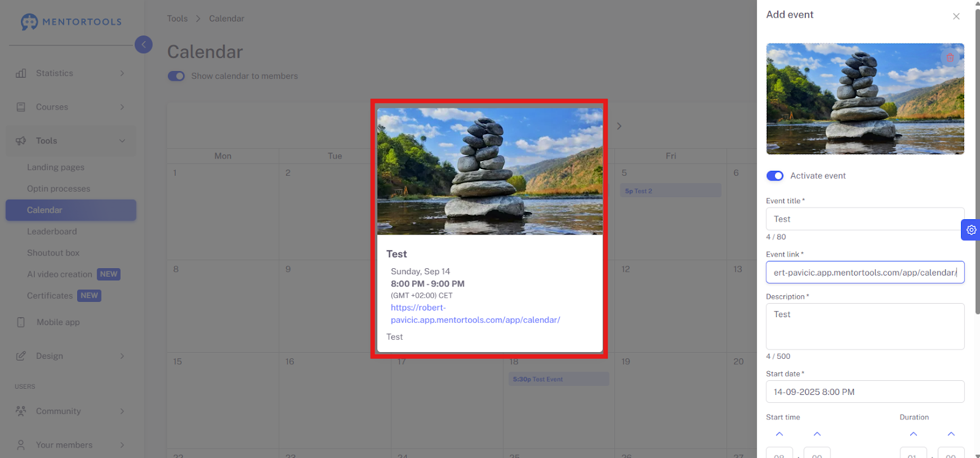Click the NEW badge beside Certificates
The width and height of the screenshot is (980, 458).
pos(89,296)
